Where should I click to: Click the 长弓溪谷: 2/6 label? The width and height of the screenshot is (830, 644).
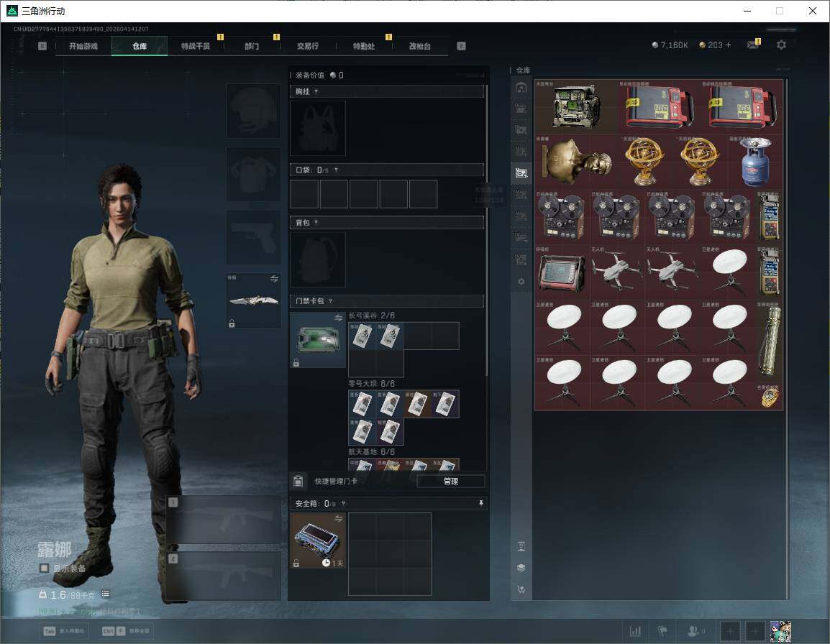[x=372, y=316]
